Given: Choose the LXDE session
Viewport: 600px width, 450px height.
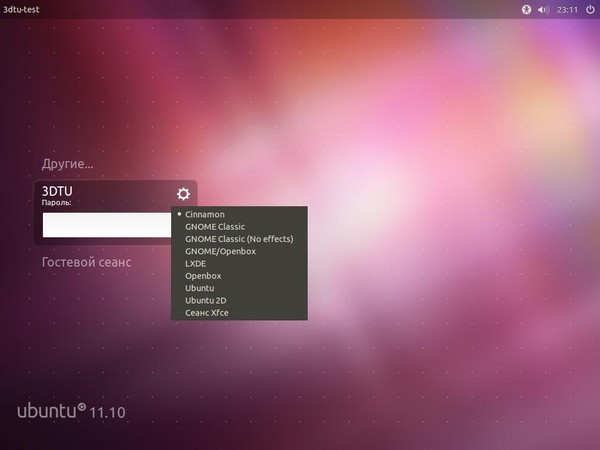Looking at the screenshot, I should tap(196, 264).
